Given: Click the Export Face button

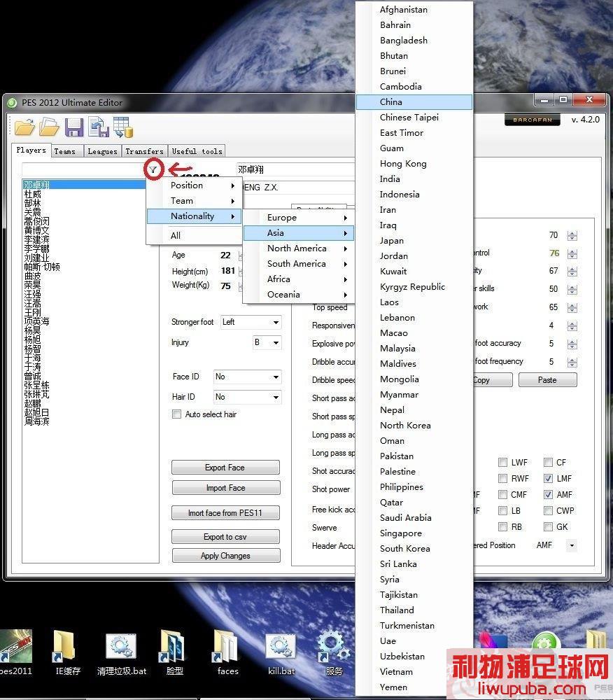Looking at the screenshot, I should 225,468.
